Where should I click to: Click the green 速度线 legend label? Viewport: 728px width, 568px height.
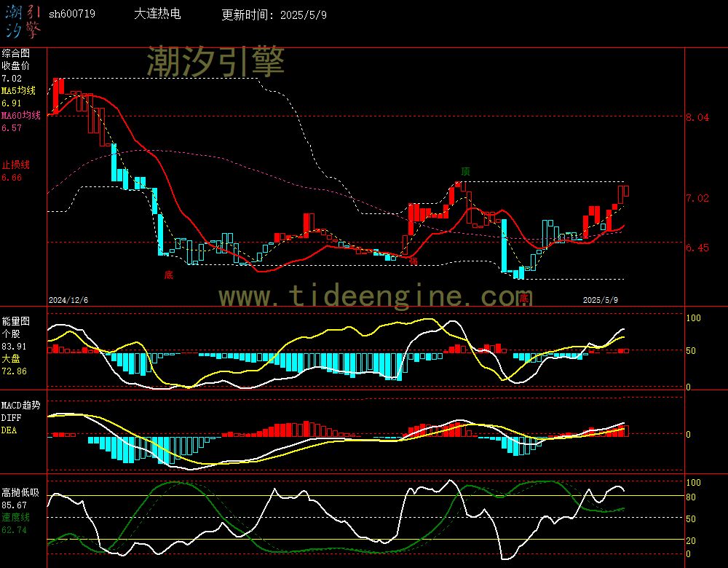point(15,517)
